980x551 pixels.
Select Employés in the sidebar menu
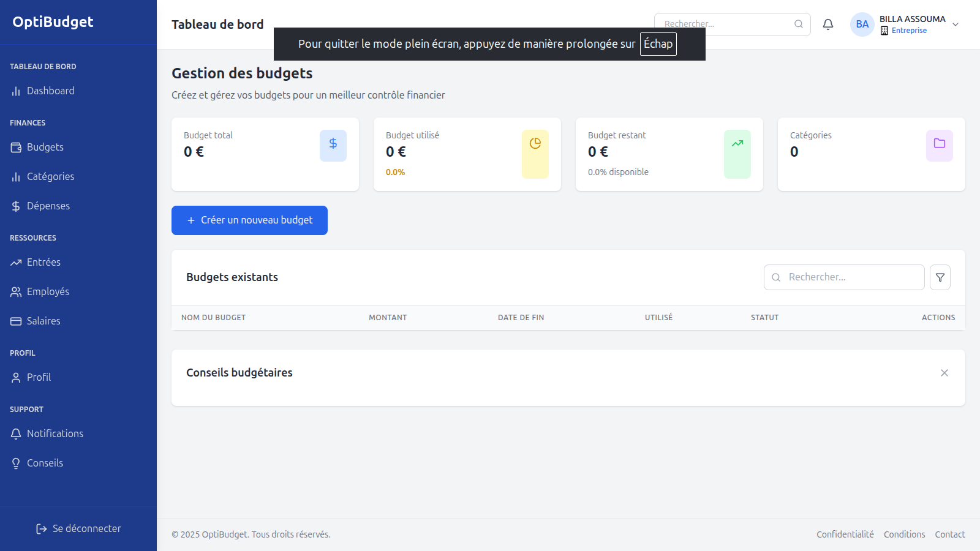tap(48, 291)
